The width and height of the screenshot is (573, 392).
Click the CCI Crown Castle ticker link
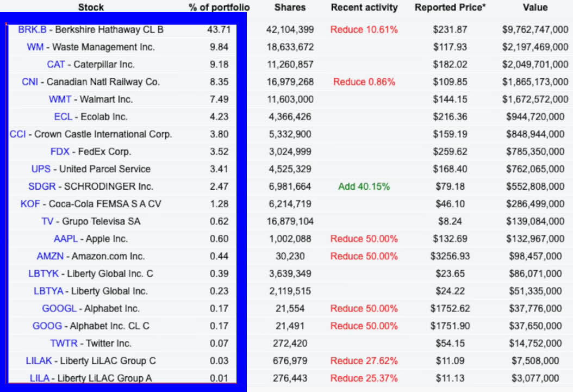[x=17, y=134]
